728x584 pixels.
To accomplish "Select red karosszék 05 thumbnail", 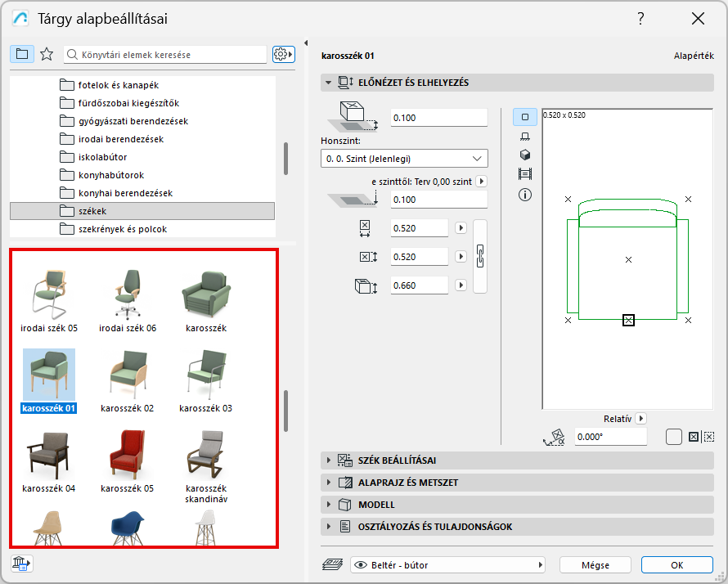I will [128, 455].
